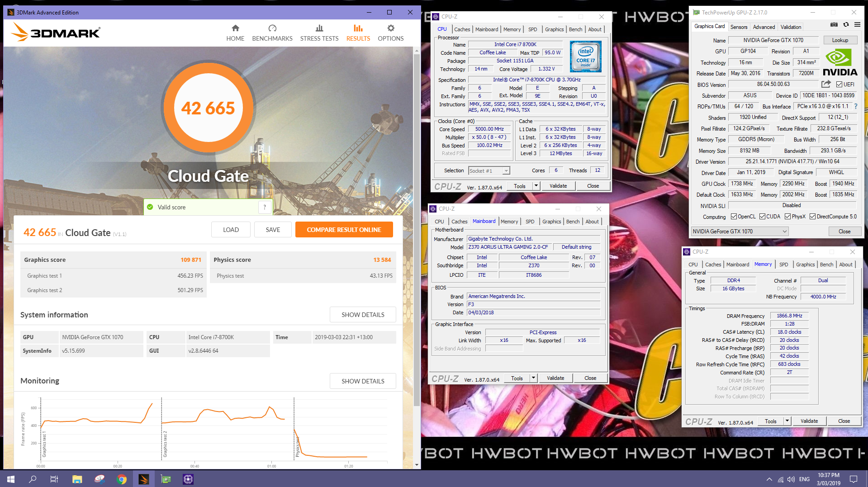
Task: Click the question mark beside Valid score
Action: (265, 207)
